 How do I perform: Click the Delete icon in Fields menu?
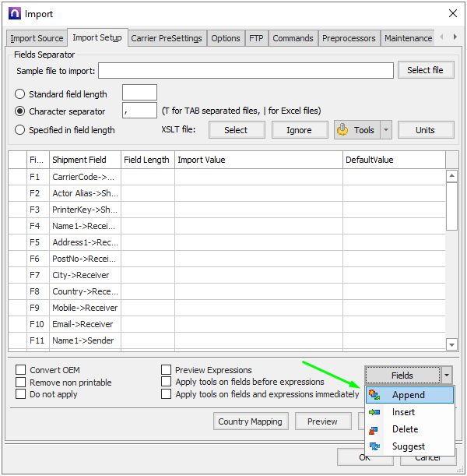click(375, 429)
